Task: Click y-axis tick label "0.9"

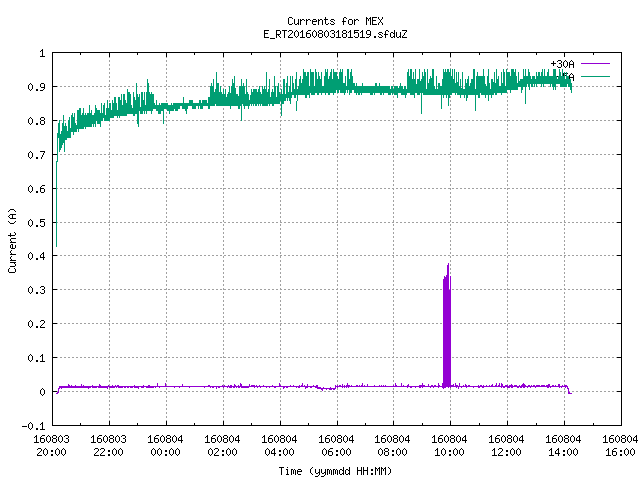Action: (x=36, y=87)
